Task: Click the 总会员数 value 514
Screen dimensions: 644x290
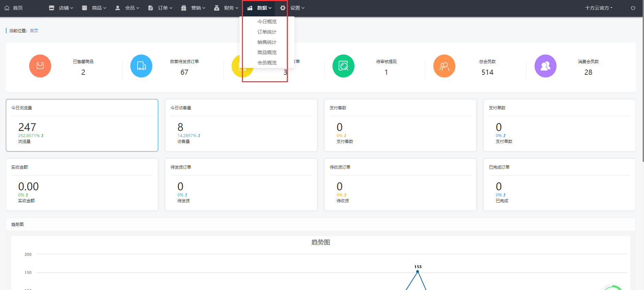Action: pyautogui.click(x=487, y=72)
